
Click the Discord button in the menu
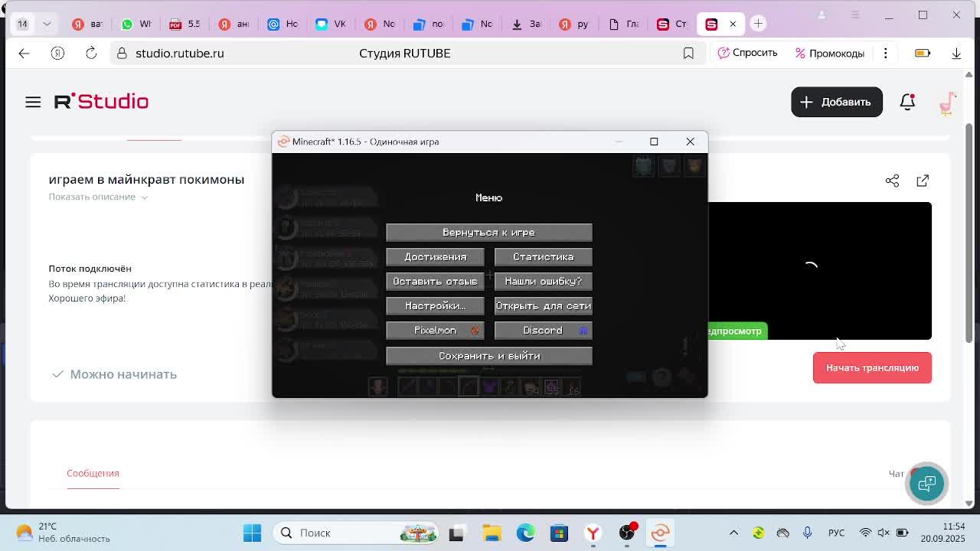coord(544,331)
